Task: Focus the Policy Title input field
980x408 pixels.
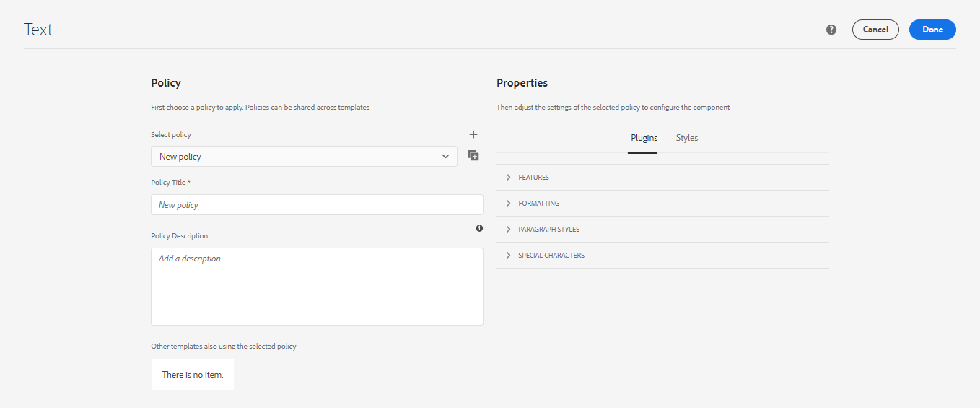Action: 317,205
